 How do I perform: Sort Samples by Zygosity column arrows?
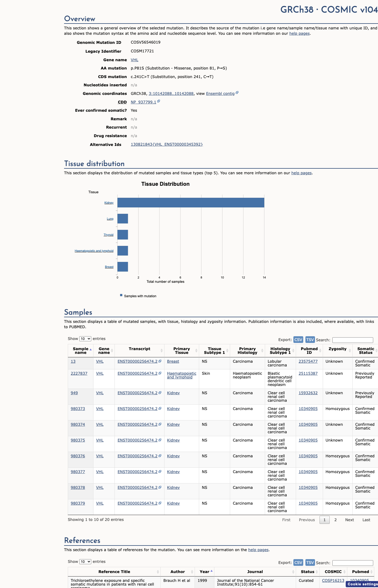point(350,351)
